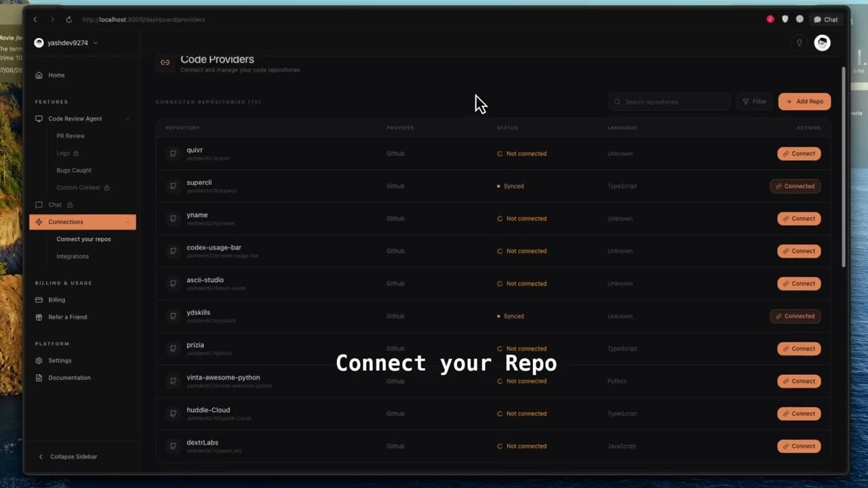Open the Chat panel in browser toolbar

[x=826, y=20]
